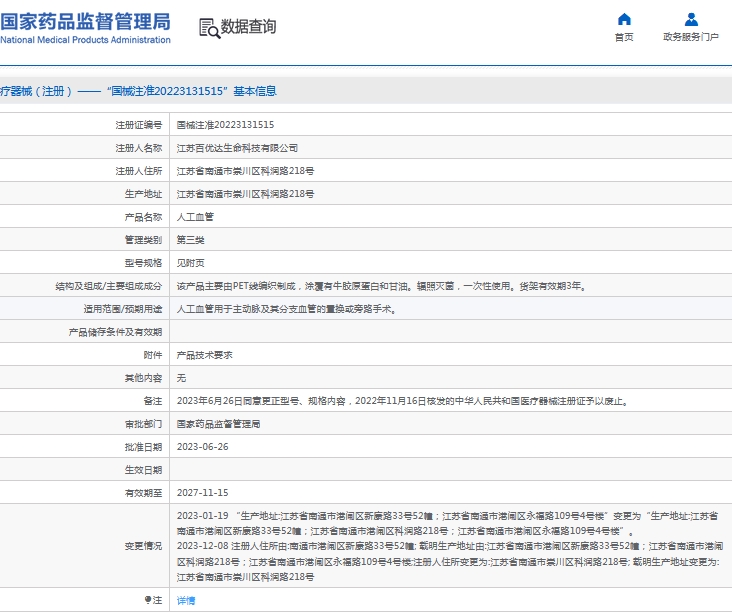Click the 变更情况 label

click(143, 546)
